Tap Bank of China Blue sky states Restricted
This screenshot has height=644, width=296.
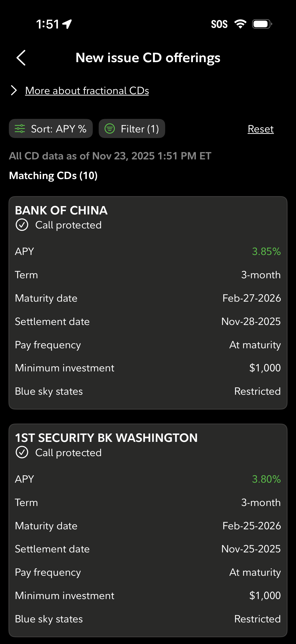(x=257, y=391)
